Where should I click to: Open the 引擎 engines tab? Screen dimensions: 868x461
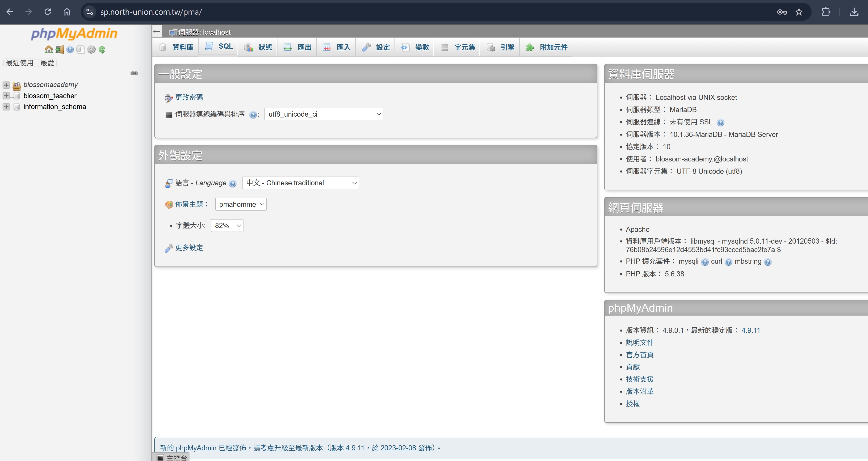[x=500, y=47]
